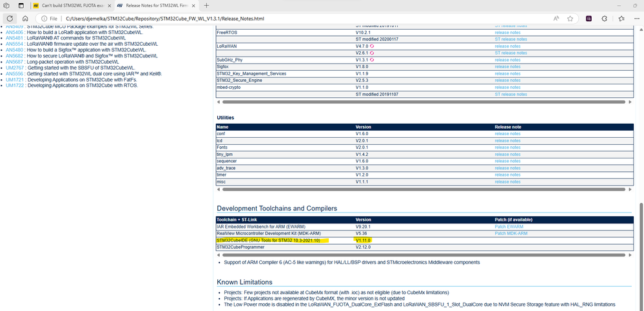Image resolution: width=644 pixels, height=311 pixels.
Task: Open Fonts utility release notes link
Action: pyautogui.click(x=507, y=147)
